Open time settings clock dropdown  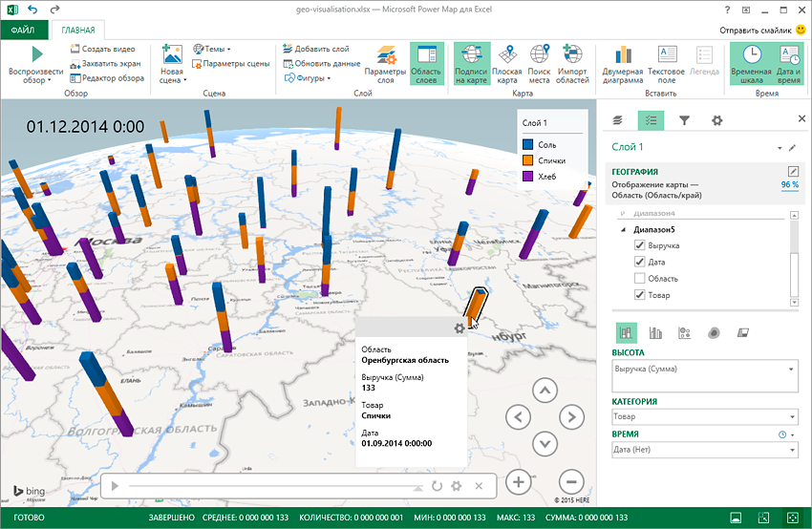click(785, 434)
